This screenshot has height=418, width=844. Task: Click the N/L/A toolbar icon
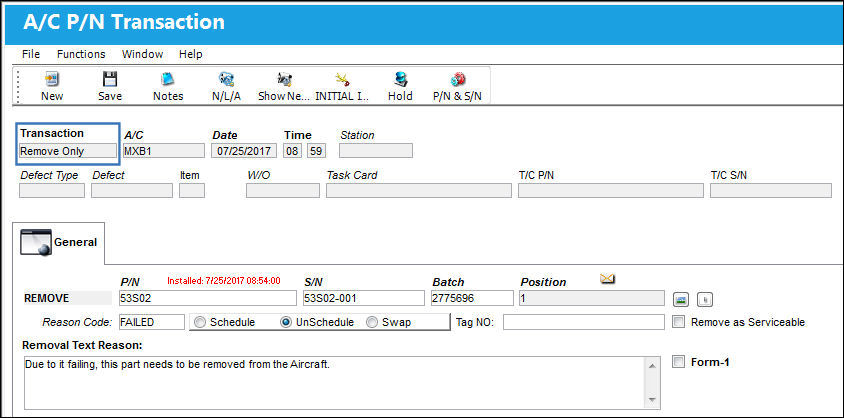click(x=226, y=80)
